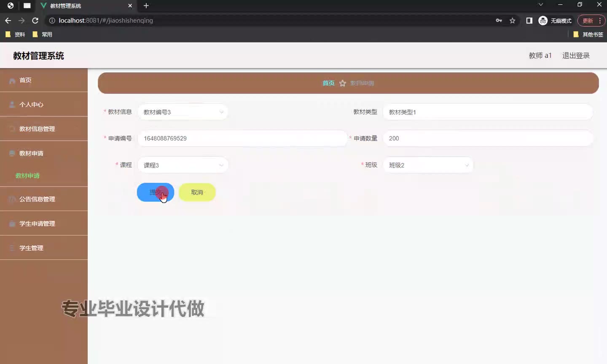Image resolution: width=607 pixels, height=364 pixels.
Task: Expand 公告信息管理 sidebar menu
Action: [44, 199]
